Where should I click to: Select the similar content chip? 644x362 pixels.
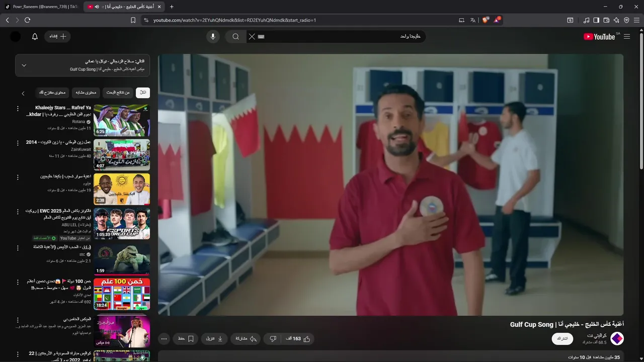(86, 93)
